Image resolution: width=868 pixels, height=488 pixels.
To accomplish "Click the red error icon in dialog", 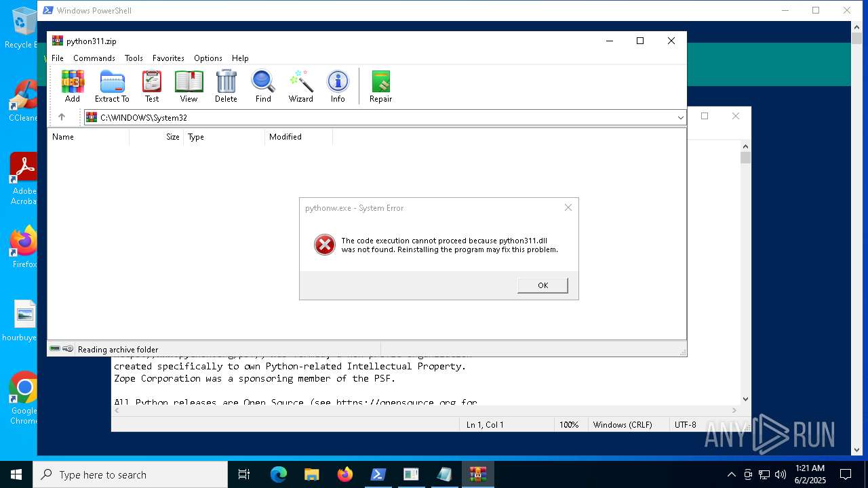I will [x=325, y=245].
